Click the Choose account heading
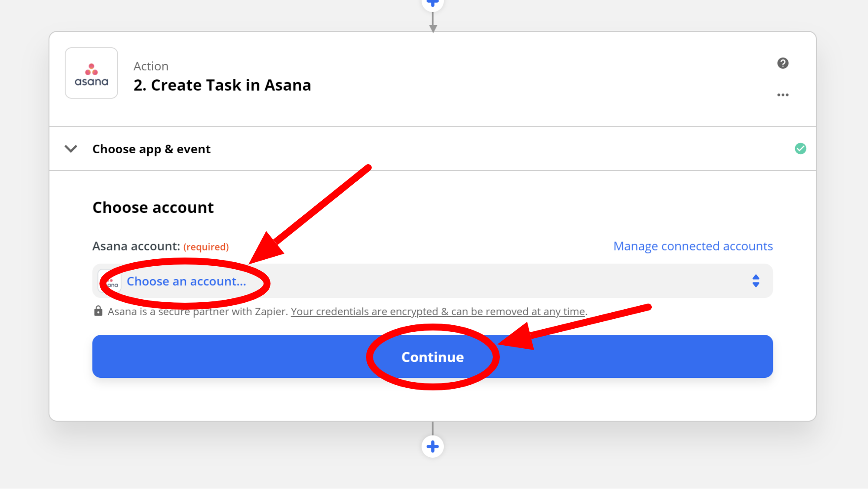868x489 pixels. tap(153, 208)
